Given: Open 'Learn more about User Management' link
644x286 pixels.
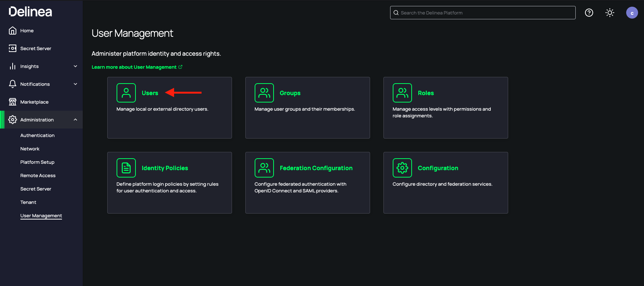Looking at the screenshot, I should [x=134, y=67].
